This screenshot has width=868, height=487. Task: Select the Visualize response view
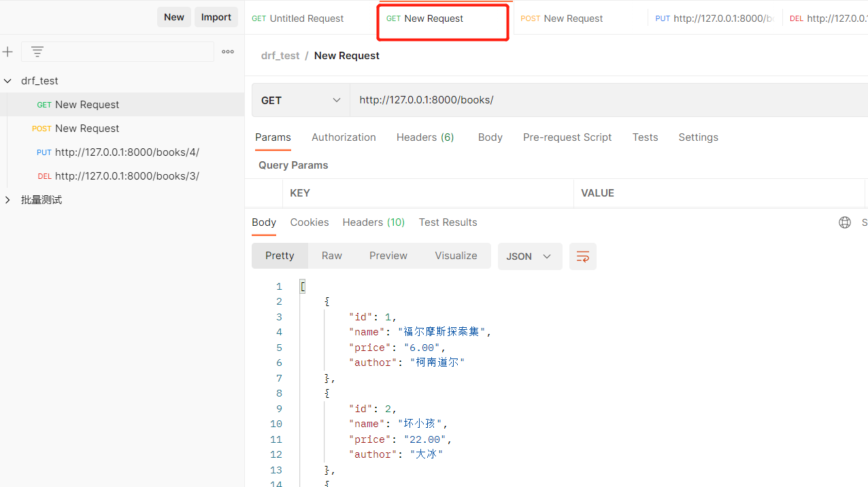pyautogui.click(x=456, y=256)
